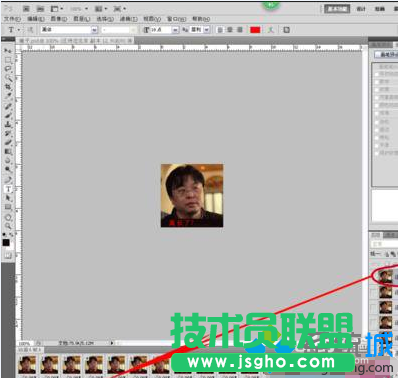
Task: Open the font size dropdown
Action: [161, 30]
